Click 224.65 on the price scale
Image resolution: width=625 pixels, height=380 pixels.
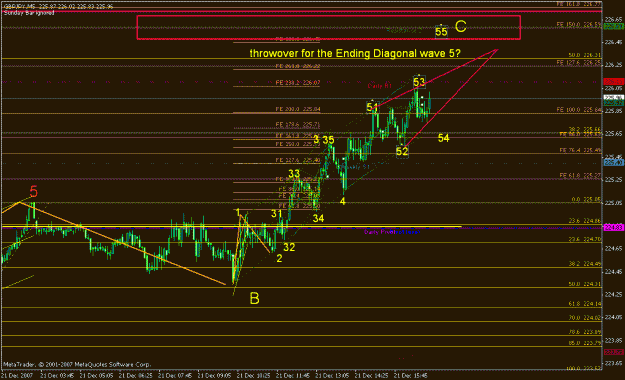pos(613,248)
